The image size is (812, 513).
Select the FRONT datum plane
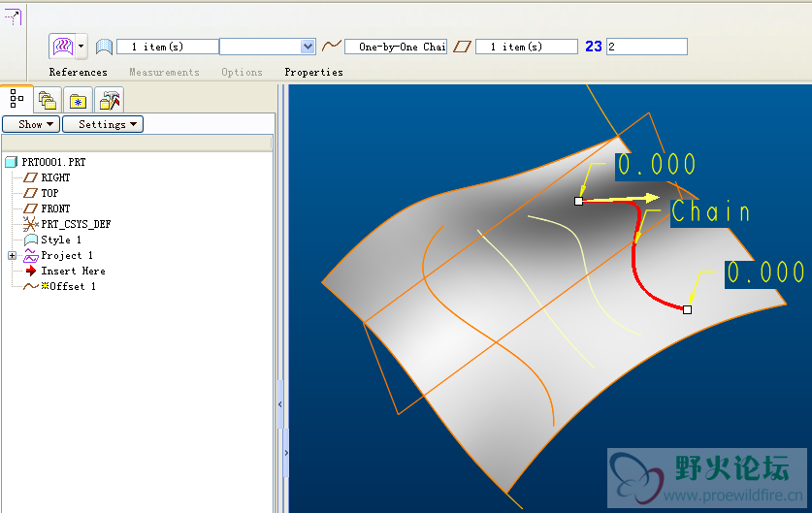(55, 208)
